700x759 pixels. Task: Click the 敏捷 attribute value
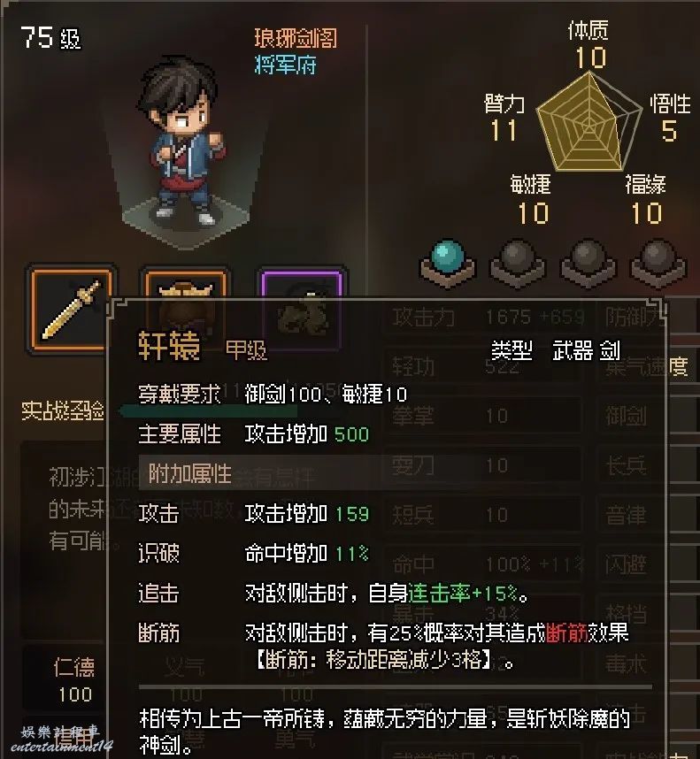coord(533,213)
